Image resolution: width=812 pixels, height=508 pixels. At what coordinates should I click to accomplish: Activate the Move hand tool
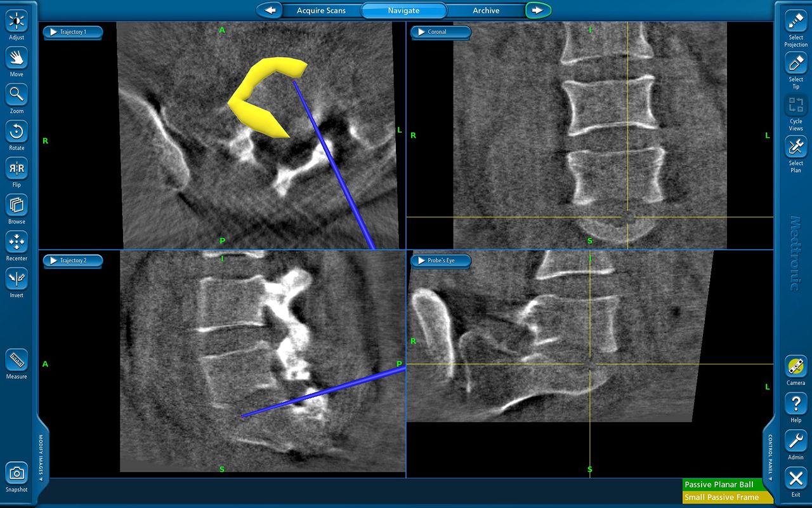pyautogui.click(x=16, y=58)
